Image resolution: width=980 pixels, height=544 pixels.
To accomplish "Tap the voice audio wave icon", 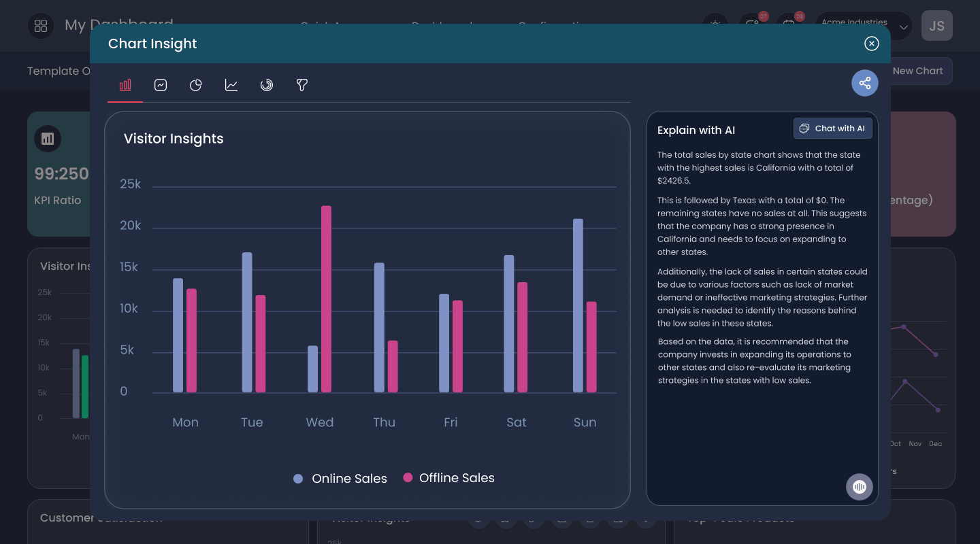I will click(x=860, y=487).
